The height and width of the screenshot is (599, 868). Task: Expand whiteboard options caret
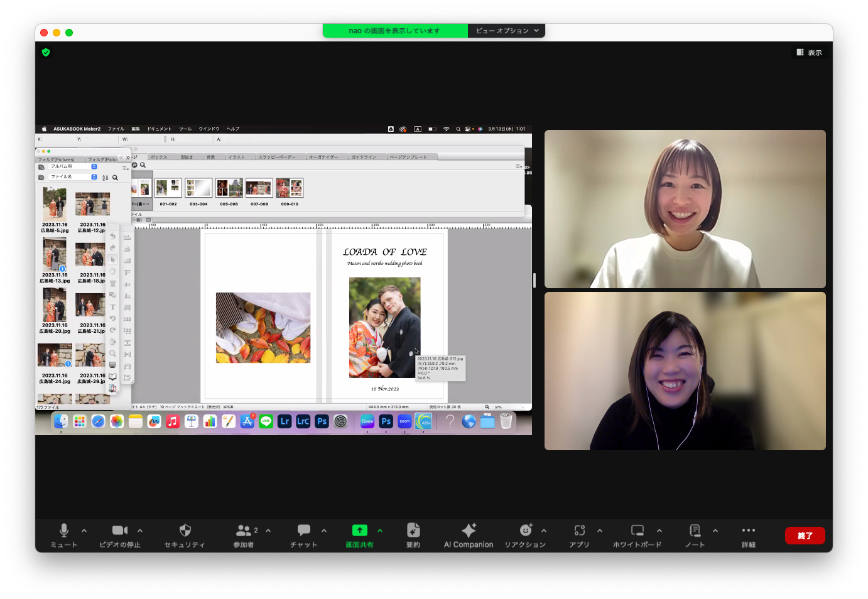pyautogui.click(x=659, y=531)
